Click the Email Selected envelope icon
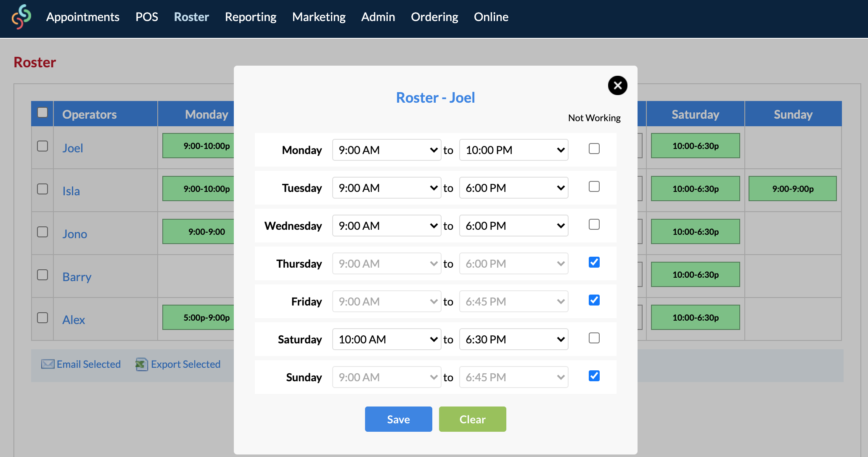Viewport: 868px width, 457px height. point(48,364)
